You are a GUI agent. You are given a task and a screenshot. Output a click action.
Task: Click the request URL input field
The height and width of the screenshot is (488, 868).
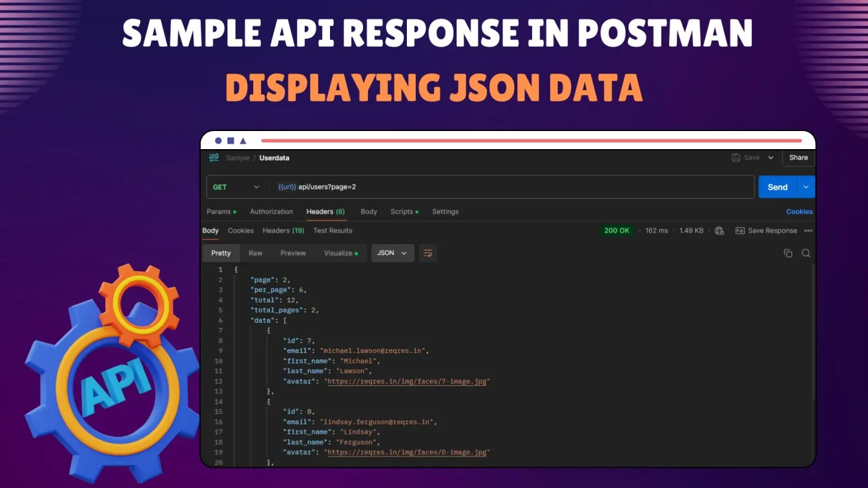(x=512, y=187)
